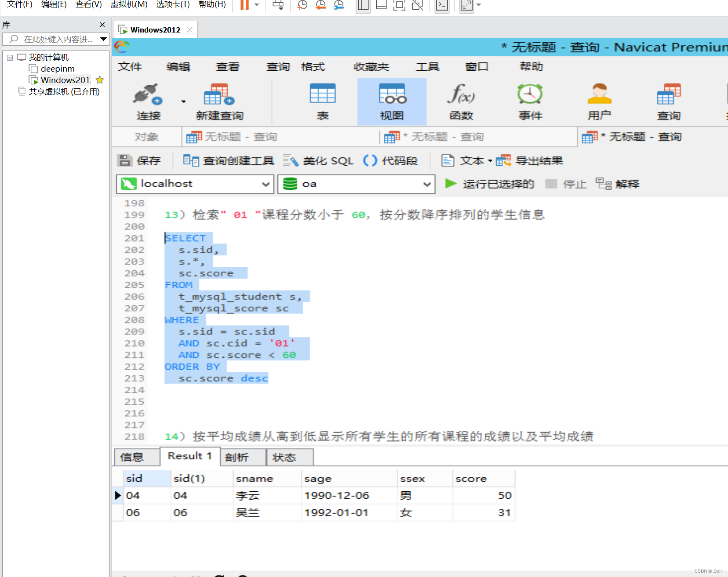The image size is (728, 577).
Task: Open the 编辑 menu in Navicat
Action: (x=178, y=66)
